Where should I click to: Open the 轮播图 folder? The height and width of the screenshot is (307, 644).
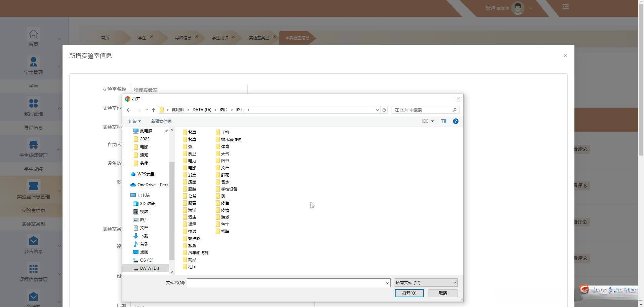pyautogui.click(x=194, y=239)
